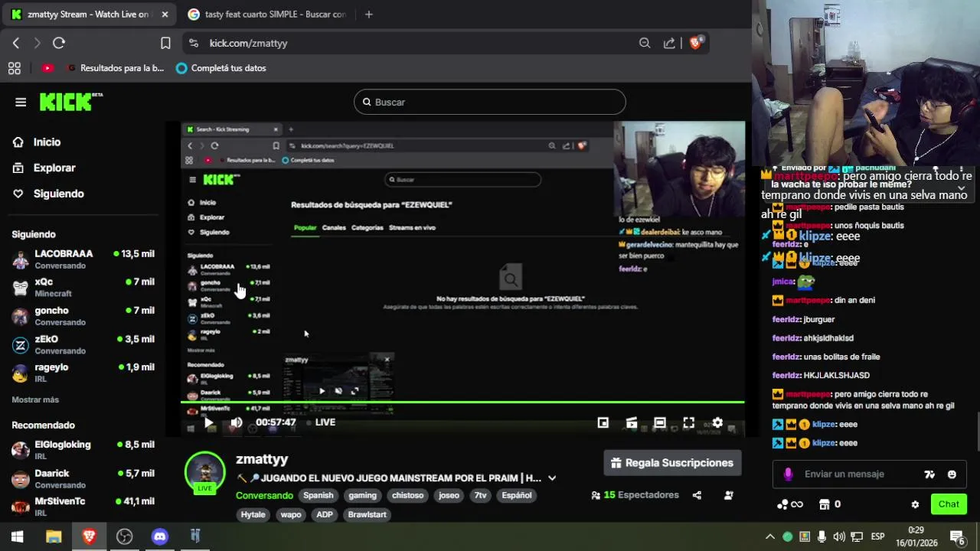980x551 pixels.
Task: Open Siguiendo page in the sidebar
Action: pyautogui.click(x=58, y=194)
